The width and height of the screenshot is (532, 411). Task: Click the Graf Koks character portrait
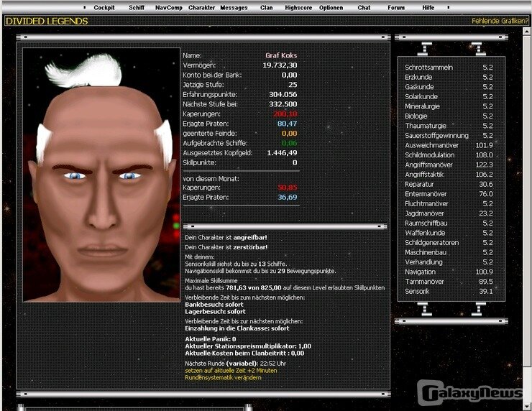101,175
